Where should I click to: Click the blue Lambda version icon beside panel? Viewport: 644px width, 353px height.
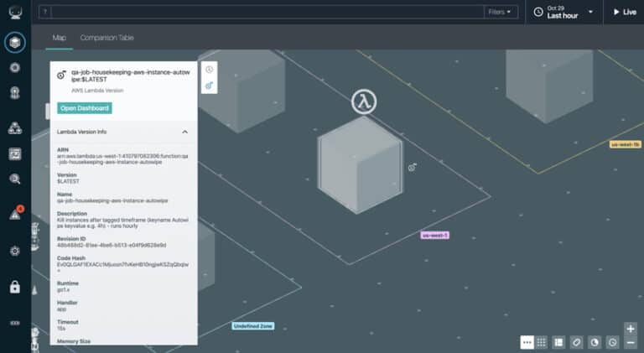[x=209, y=86]
